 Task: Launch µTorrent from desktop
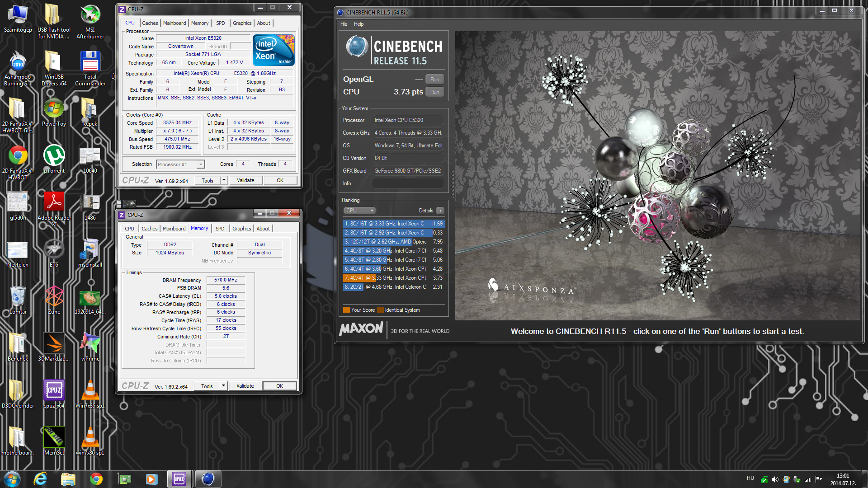tap(54, 159)
